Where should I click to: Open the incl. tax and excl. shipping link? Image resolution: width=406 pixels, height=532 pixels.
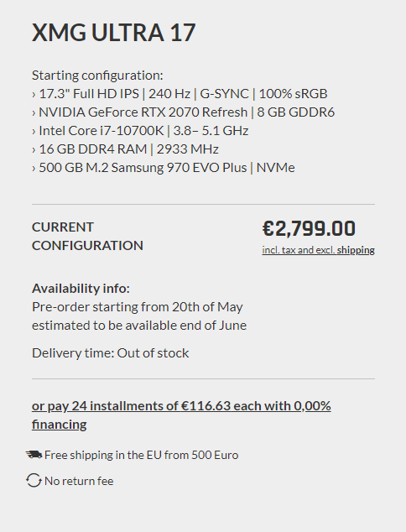[x=318, y=250]
